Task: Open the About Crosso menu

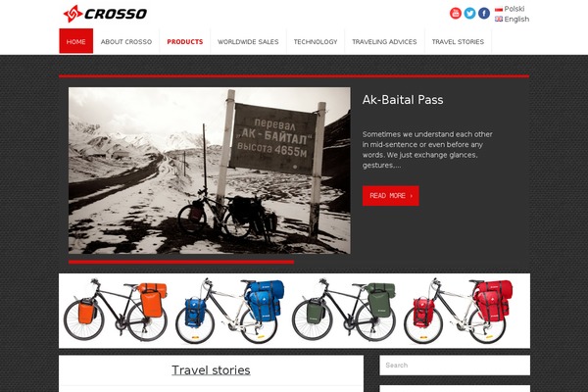Action: point(126,41)
